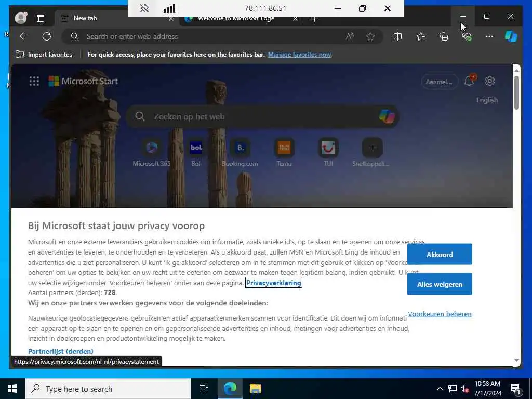Open Settings and more ellipsis menu
This screenshot has height=399, width=532.
(x=489, y=36)
